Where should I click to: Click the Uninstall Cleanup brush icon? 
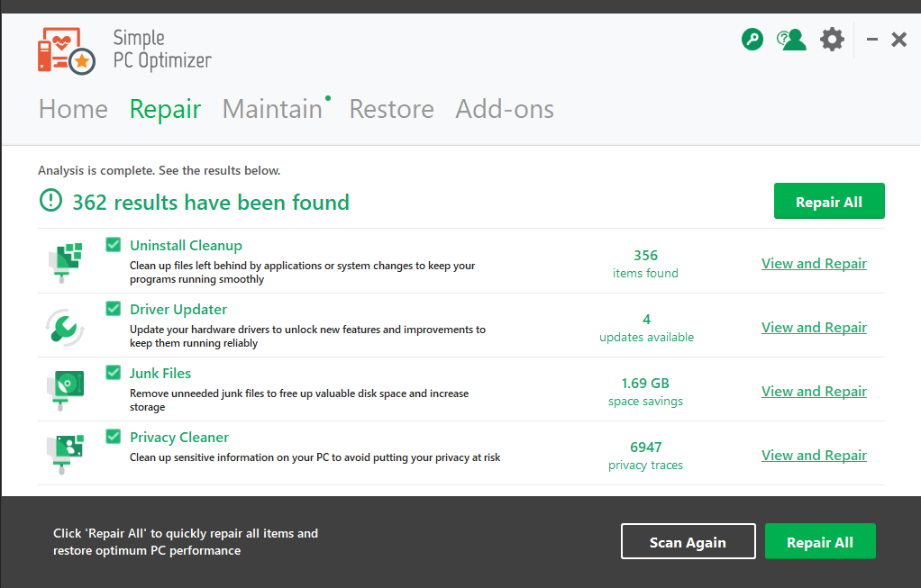(x=65, y=261)
